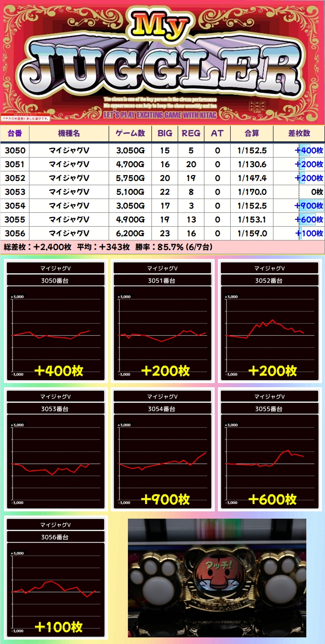Click the 5,750G game count cell
The height and width of the screenshot is (644, 325).
(x=130, y=178)
